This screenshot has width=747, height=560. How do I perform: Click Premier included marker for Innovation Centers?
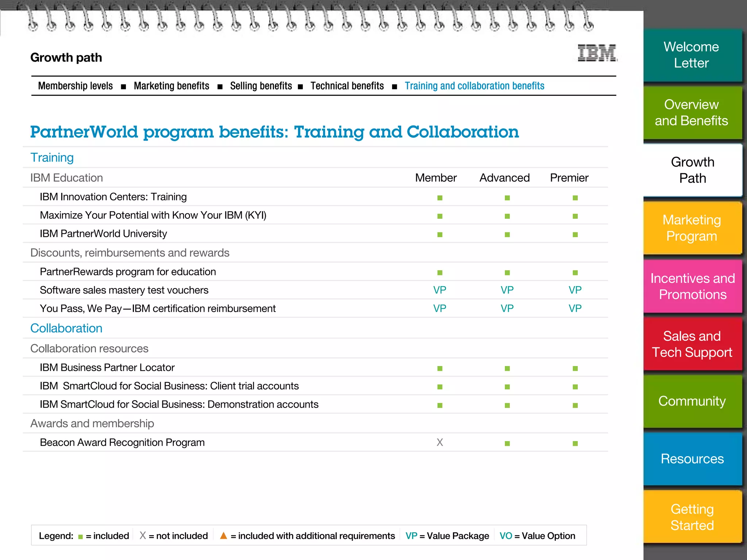[x=575, y=198]
